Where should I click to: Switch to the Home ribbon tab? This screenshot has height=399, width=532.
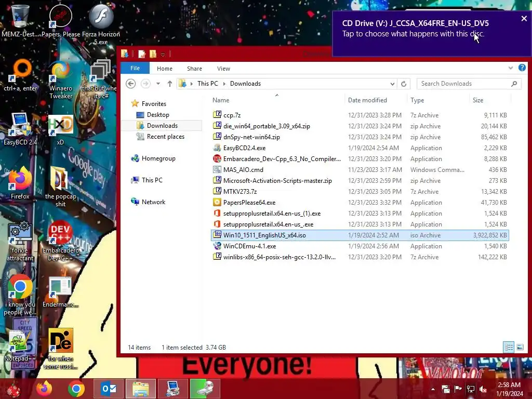click(165, 69)
